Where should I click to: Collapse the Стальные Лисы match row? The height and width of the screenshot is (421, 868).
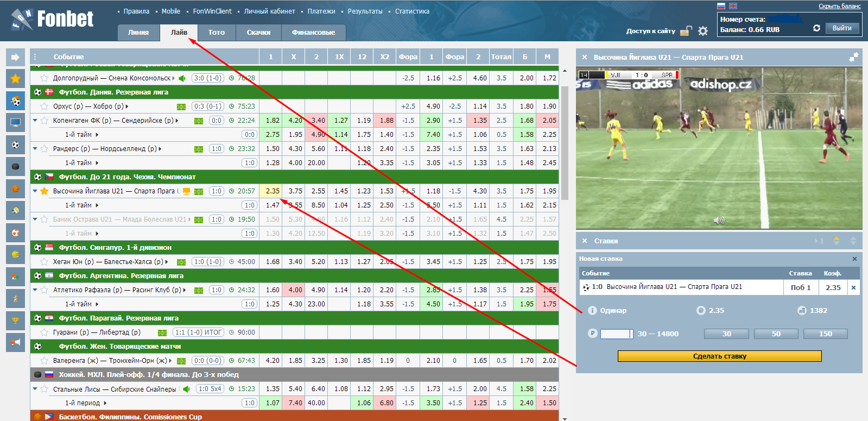(35, 389)
